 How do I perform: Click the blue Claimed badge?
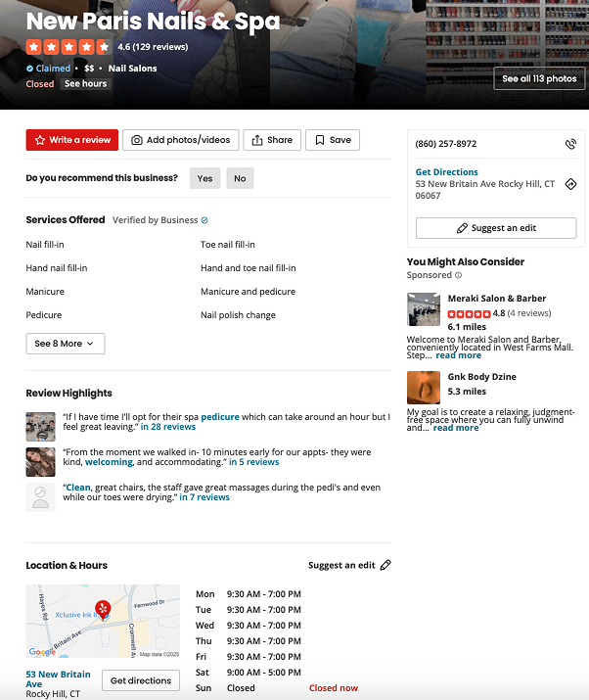pos(48,69)
